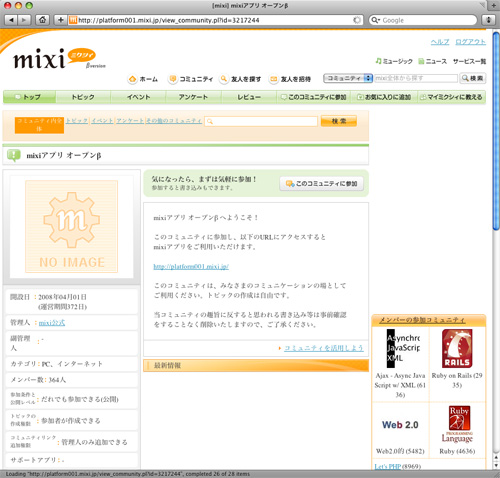The height and width of the screenshot is (478, 500).
Task: Click the orange 検索 button
Action: 339,121
